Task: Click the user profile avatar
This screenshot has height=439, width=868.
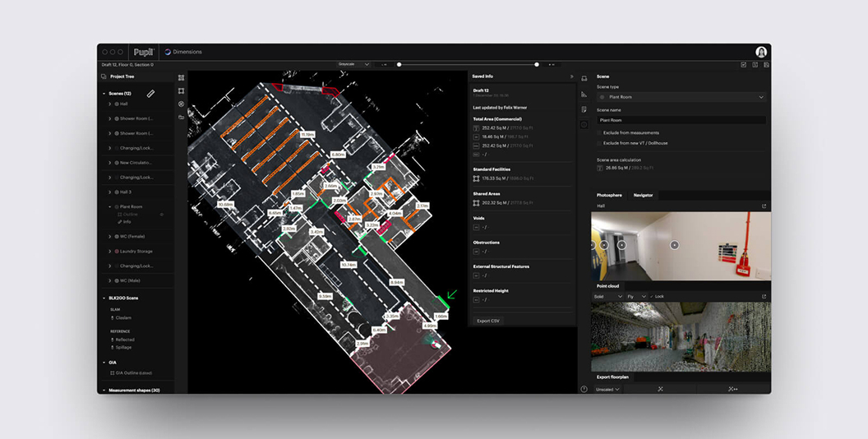Action: [x=761, y=52]
